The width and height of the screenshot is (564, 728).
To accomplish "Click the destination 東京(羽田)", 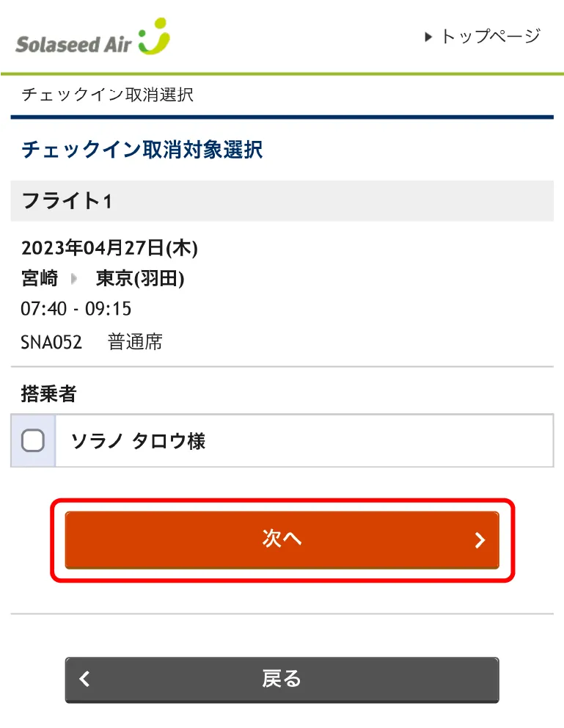I will coord(140,279).
